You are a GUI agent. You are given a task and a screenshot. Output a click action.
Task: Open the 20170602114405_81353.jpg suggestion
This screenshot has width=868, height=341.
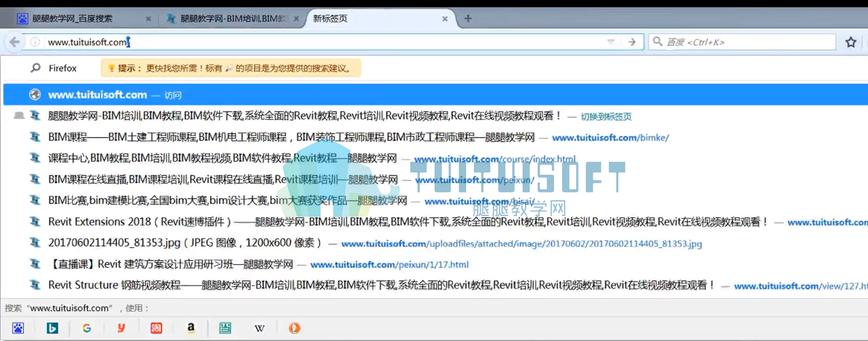point(435,243)
